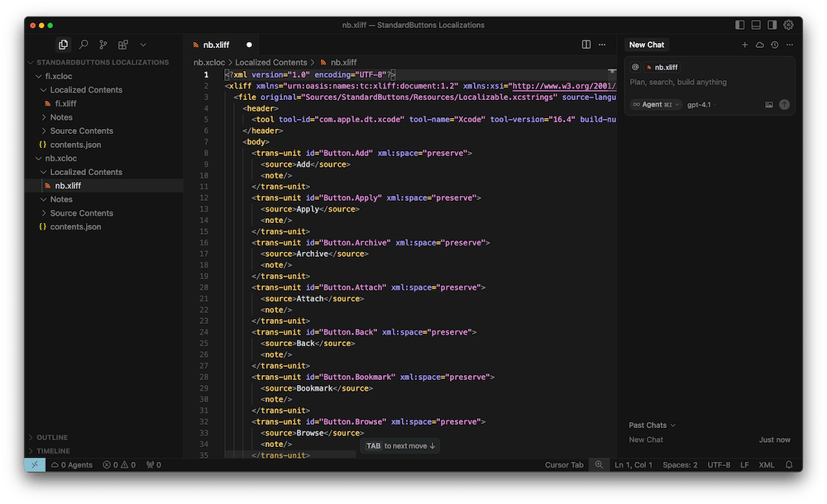Open errors and warnings count in status bar

tap(119, 465)
